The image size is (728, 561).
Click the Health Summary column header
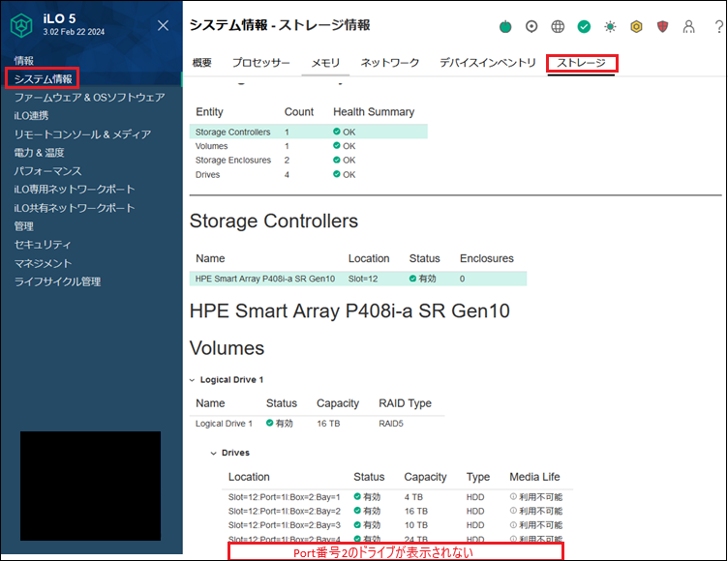pyautogui.click(x=374, y=112)
